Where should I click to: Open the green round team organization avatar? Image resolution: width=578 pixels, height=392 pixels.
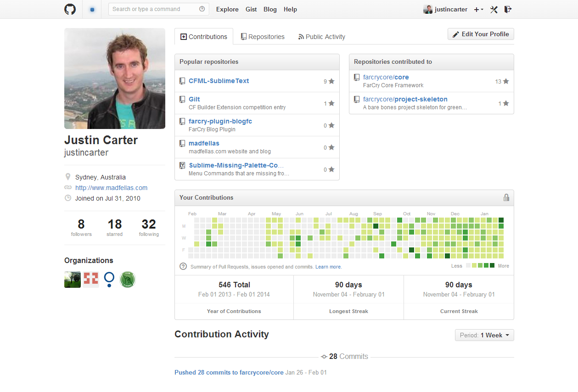click(x=128, y=280)
